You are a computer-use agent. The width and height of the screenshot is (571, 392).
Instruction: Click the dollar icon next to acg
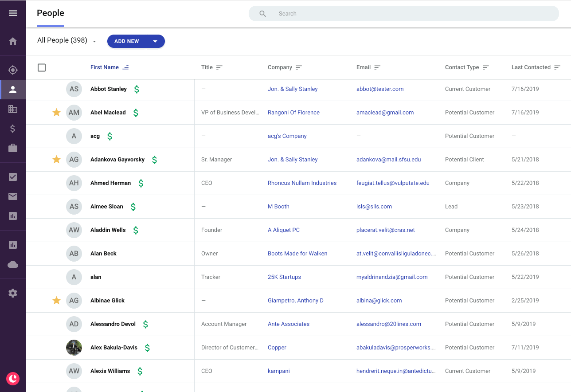pyautogui.click(x=110, y=136)
